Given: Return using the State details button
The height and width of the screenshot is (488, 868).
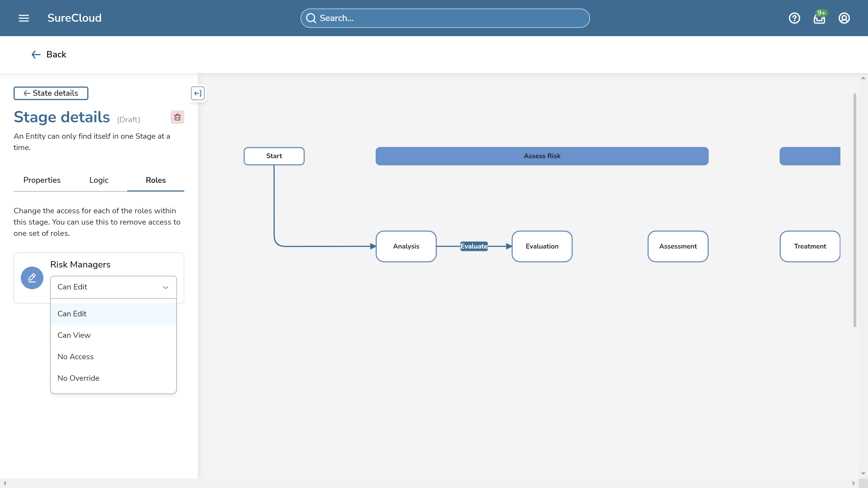Looking at the screenshot, I should [51, 93].
